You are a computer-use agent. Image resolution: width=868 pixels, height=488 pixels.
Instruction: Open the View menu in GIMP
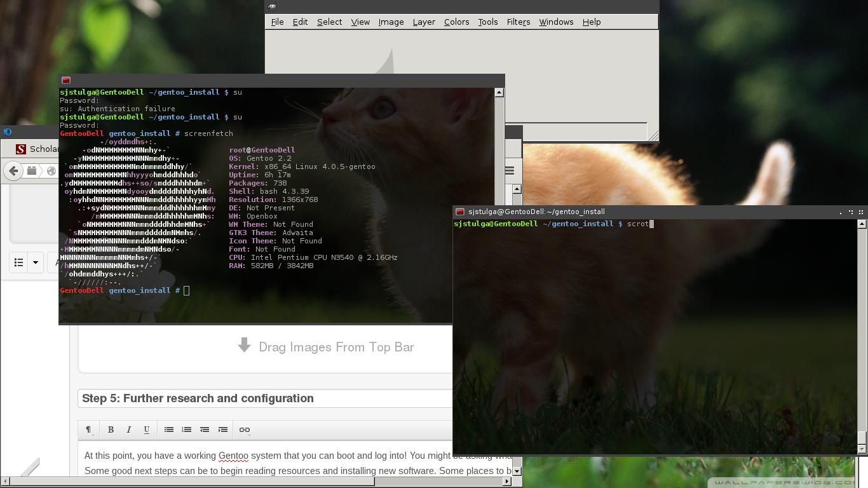coord(360,22)
